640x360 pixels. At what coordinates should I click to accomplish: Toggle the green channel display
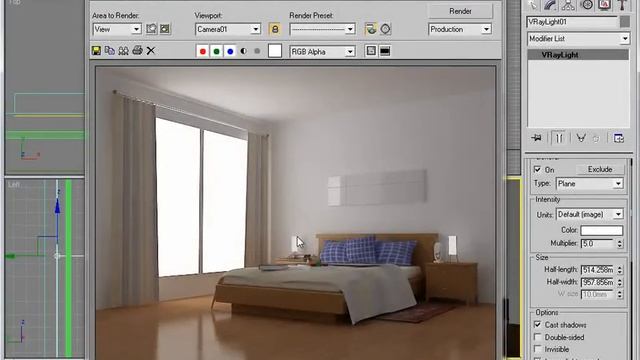click(216, 51)
